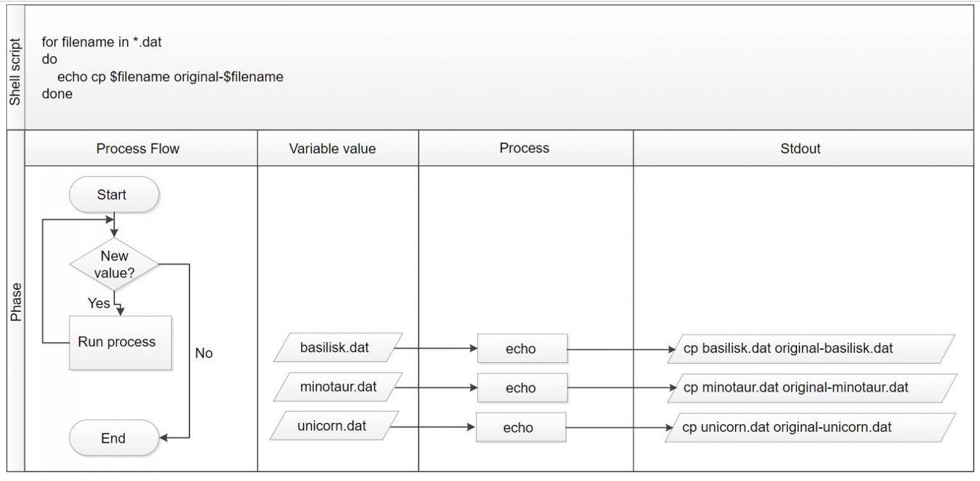Click the unicorn.dat variable shape
The height and width of the screenshot is (481, 980).
point(333,426)
